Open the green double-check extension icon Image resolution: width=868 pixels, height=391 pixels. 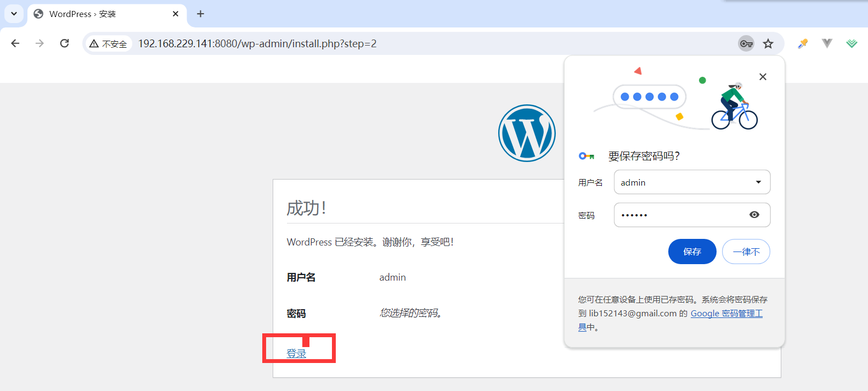coord(852,43)
